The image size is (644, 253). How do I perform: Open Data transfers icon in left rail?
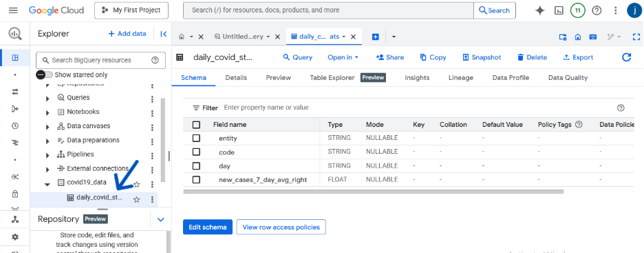[x=15, y=92]
